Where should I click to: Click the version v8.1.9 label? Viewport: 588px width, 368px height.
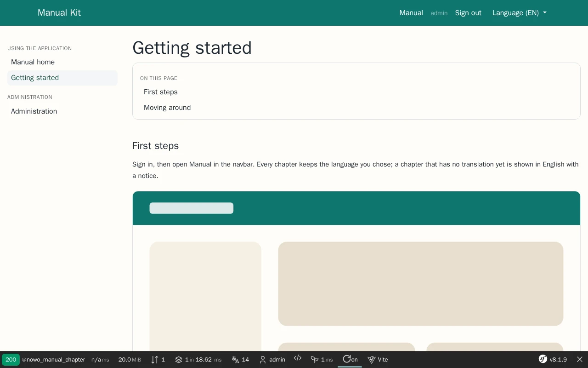558,360
